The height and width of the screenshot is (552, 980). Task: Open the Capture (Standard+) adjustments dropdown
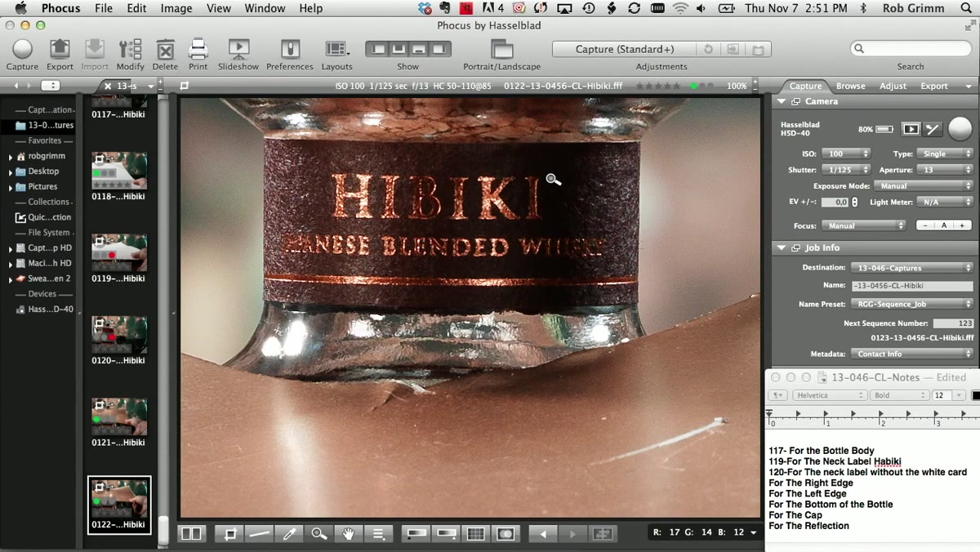tap(625, 49)
